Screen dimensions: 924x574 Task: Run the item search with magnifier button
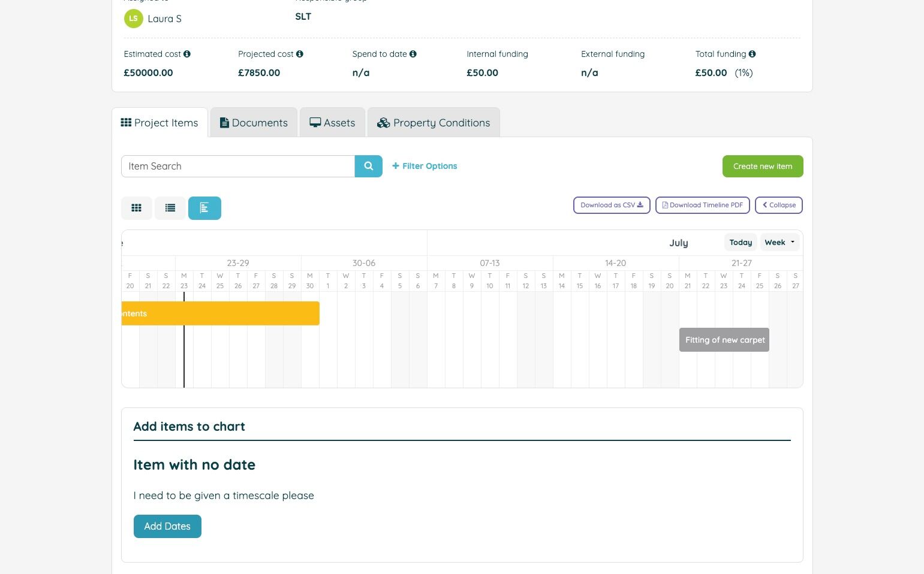[369, 166]
